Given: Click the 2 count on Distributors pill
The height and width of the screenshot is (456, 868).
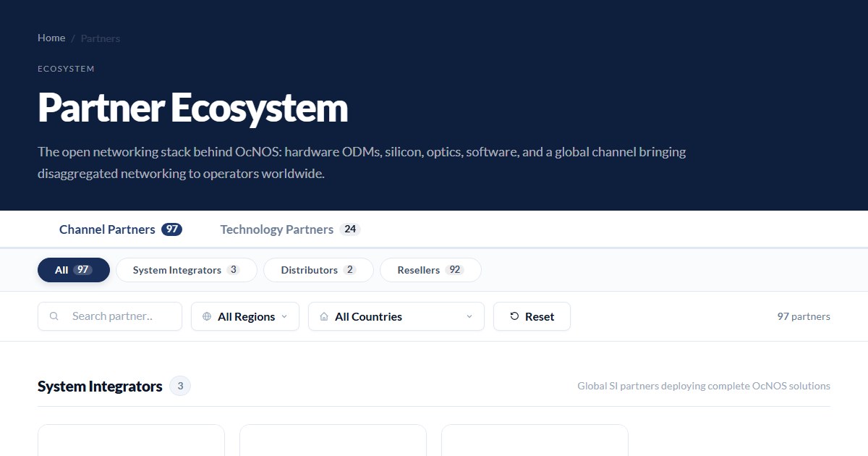Looking at the screenshot, I should (350, 270).
